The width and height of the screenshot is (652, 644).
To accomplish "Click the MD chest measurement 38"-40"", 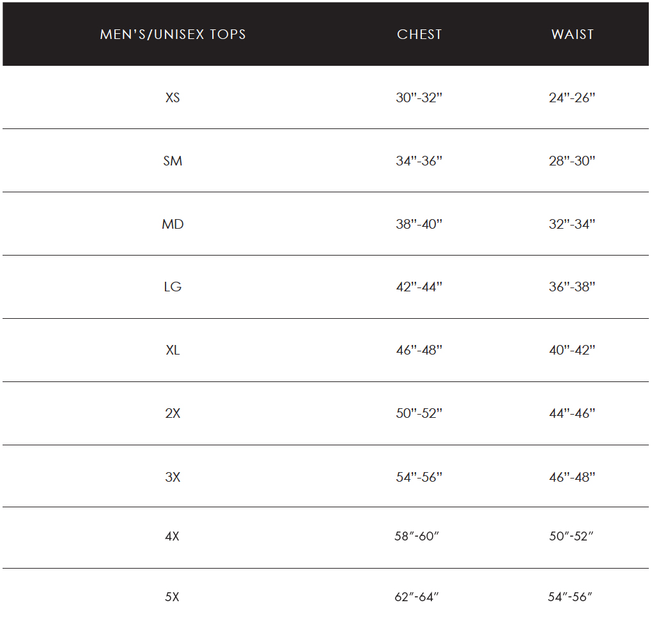I will [x=419, y=224].
